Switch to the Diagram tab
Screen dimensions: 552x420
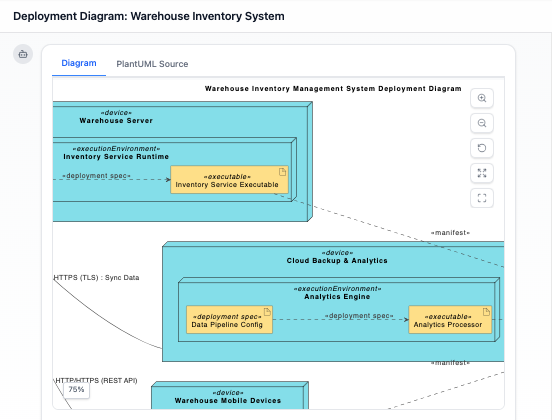(x=79, y=63)
